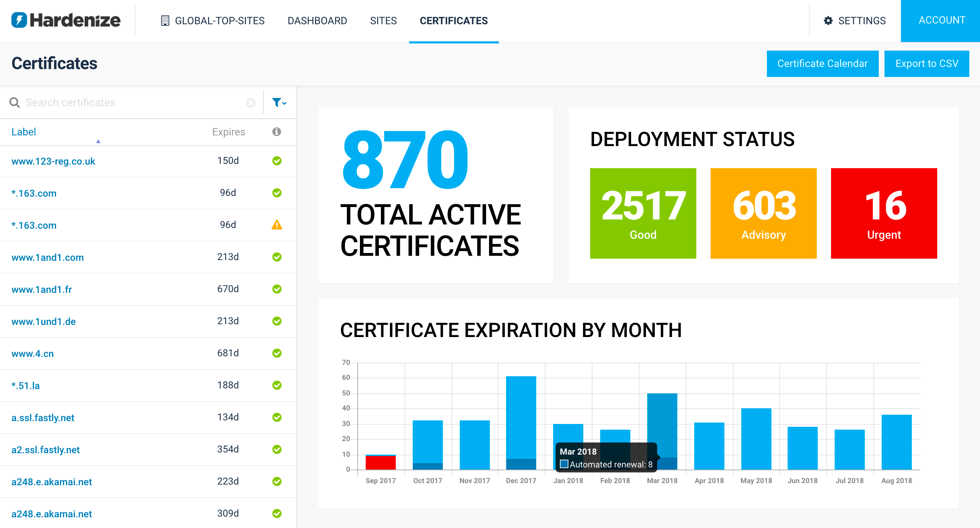
Task: Open the www.1and1.com certificate
Action: pyautogui.click(x=47, y=258)
